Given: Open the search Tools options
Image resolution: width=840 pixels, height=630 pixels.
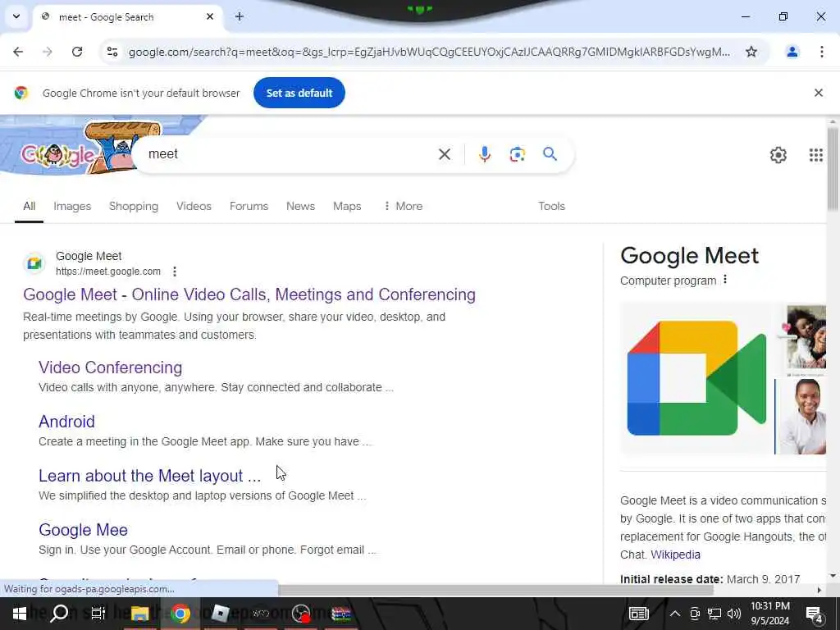Looking at the screenshot, I should pos(551,206).
